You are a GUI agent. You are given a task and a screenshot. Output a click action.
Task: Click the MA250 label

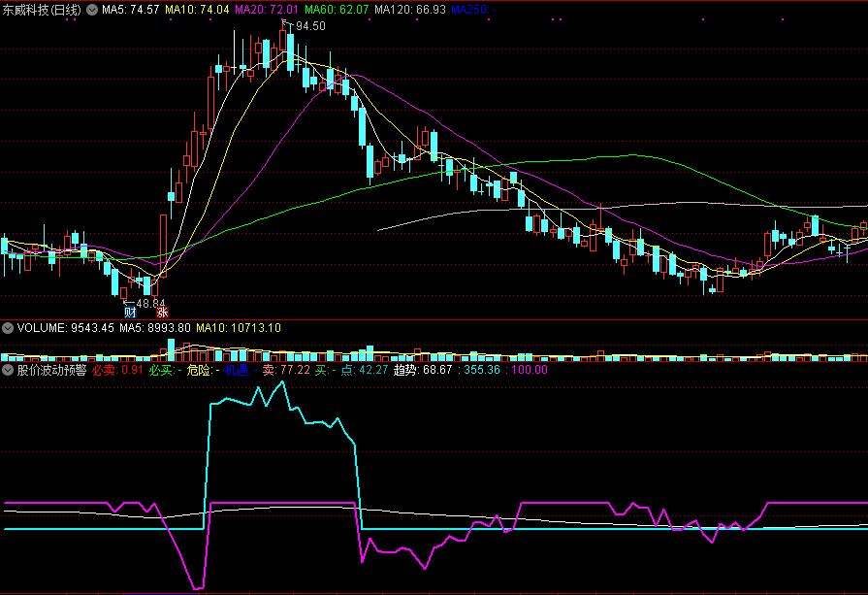click(x=473, y=10)
